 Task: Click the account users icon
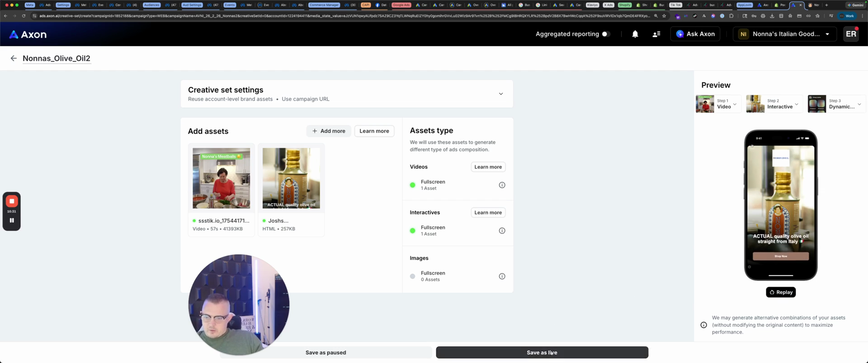(656, 34)
